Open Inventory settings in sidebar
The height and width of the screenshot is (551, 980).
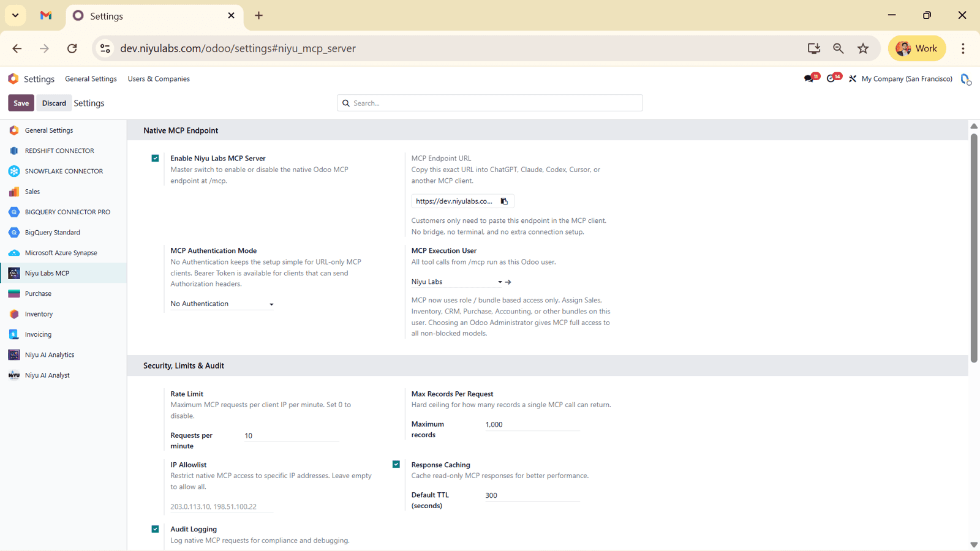pos(64,314)
